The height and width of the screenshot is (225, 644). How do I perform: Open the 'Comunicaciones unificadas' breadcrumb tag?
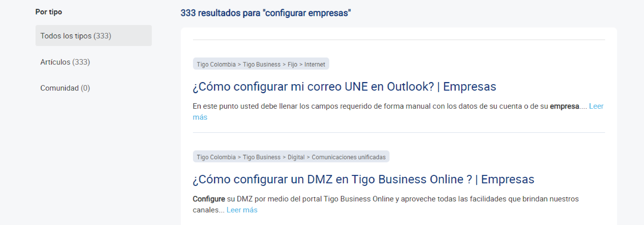[291, 157]
